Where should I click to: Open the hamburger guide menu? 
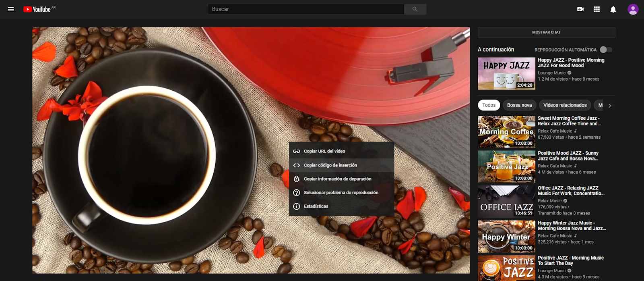[x=11, y=9]
